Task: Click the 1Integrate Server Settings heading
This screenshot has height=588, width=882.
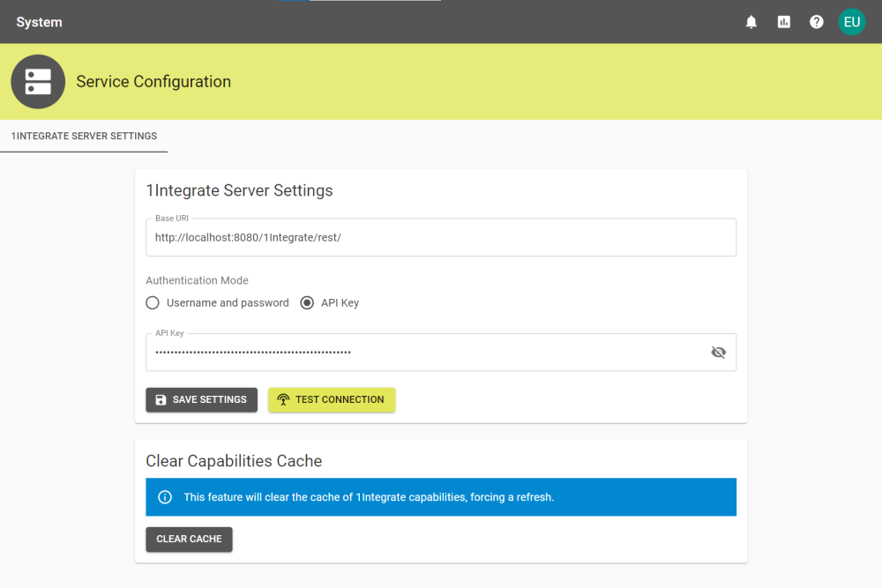Action: click(x=239, y=190)
